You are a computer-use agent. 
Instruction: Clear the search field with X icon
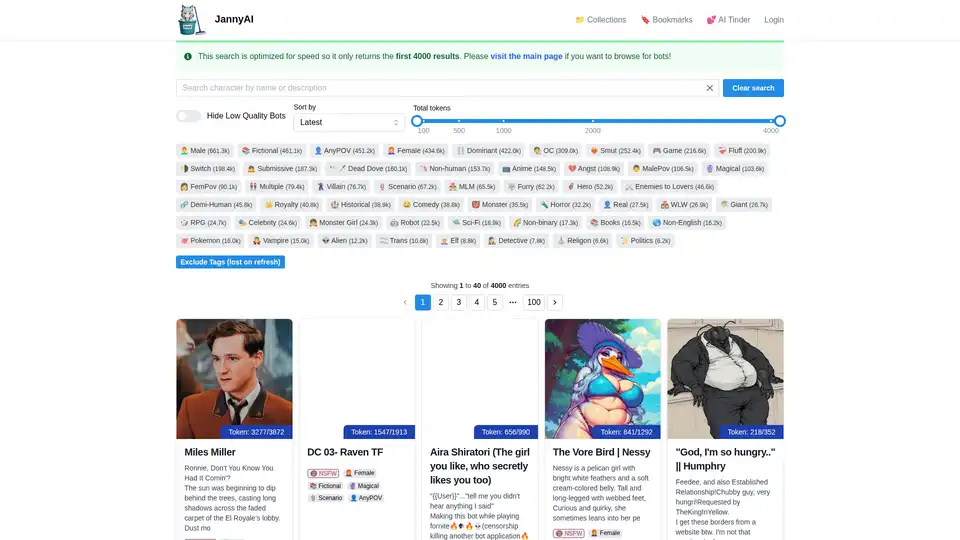pos(710,88)
